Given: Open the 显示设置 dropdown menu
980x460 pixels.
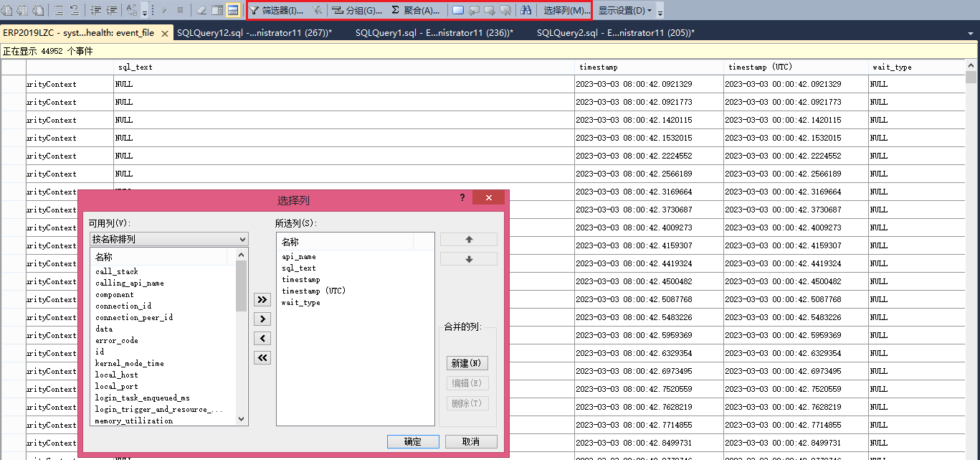Looking at the screenshot, I should click(625, 11).
